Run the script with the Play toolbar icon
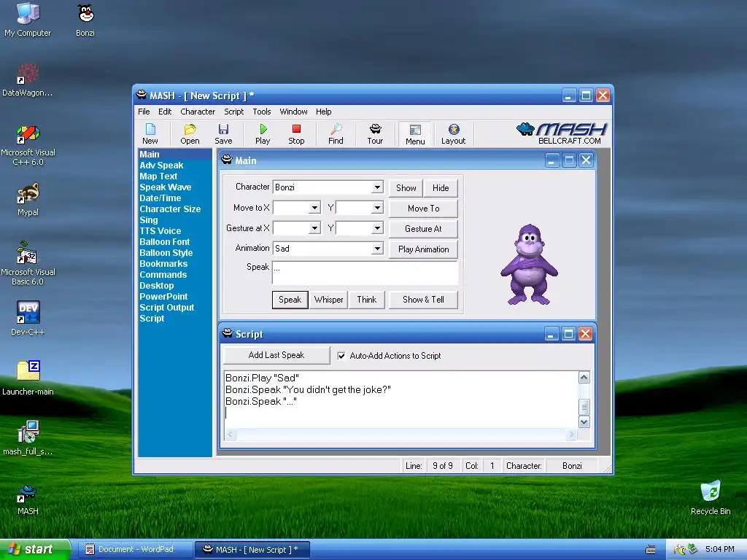The height and width of the screenshot is (560, 747). [263, 134]
